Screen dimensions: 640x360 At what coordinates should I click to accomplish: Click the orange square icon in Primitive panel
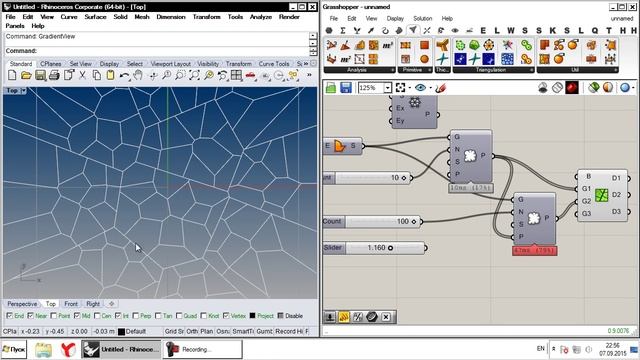point(424,45)
